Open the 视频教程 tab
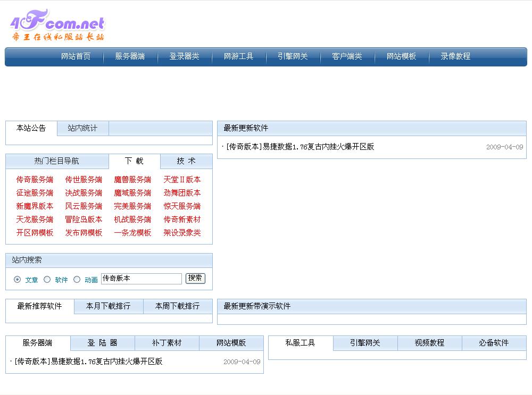Screen dimensions: 532x395 pyautogui.click(x=429, y=343)
